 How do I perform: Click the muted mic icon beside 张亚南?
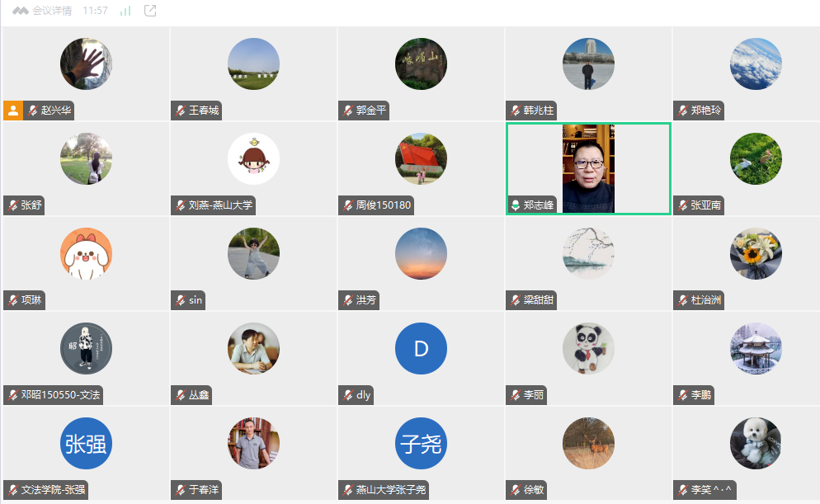[x=682, y=205]
